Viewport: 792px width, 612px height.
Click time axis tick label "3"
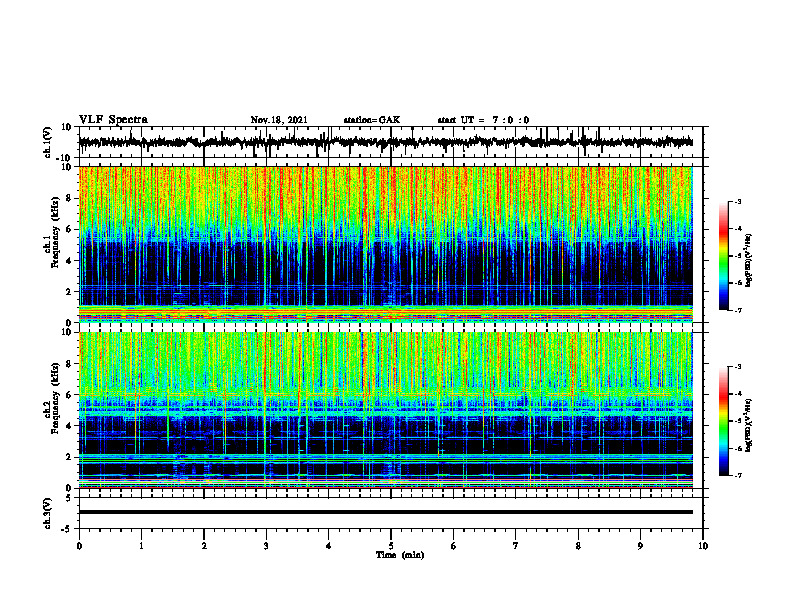(x=266, y=546)
